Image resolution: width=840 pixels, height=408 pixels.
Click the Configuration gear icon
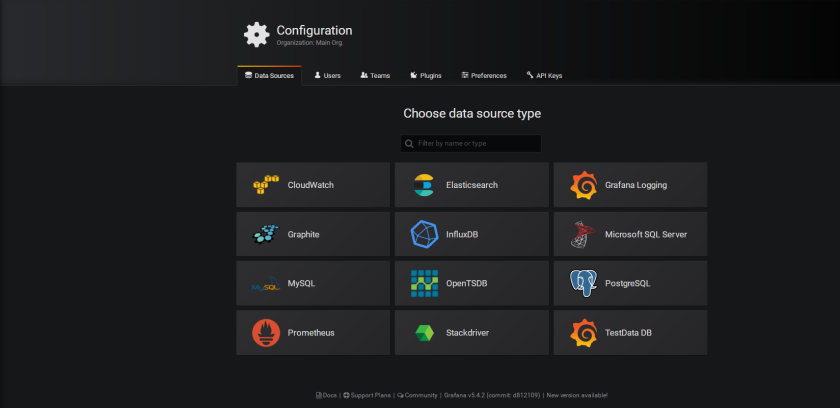point(257,35)
